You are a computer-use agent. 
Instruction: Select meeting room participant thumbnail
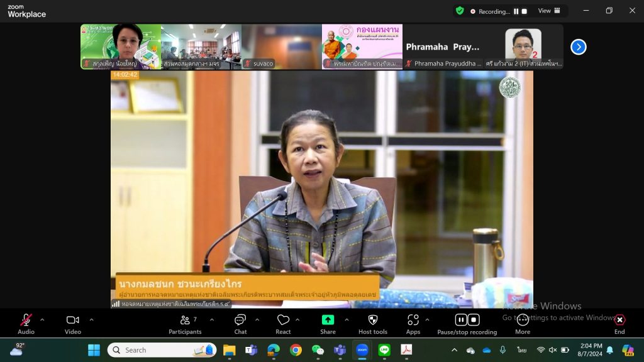(201, 47)
